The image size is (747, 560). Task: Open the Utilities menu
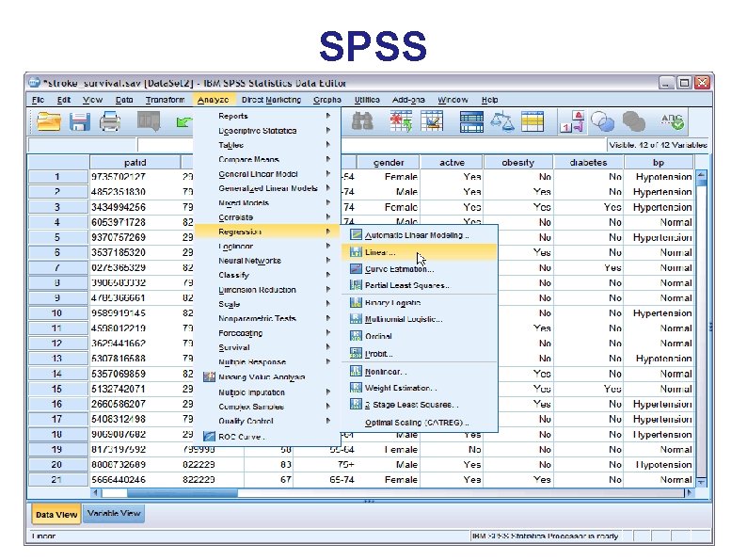tap(367, 100)
